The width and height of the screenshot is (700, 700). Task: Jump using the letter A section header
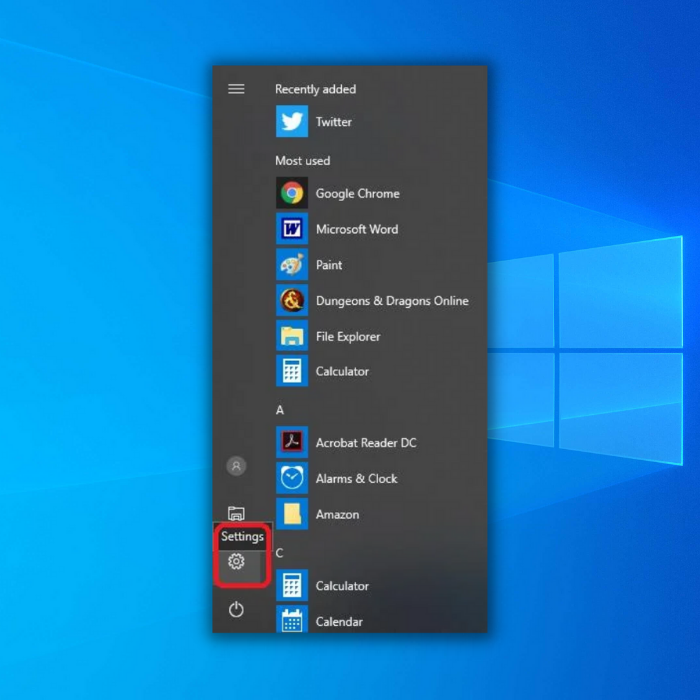pos(280,410)
